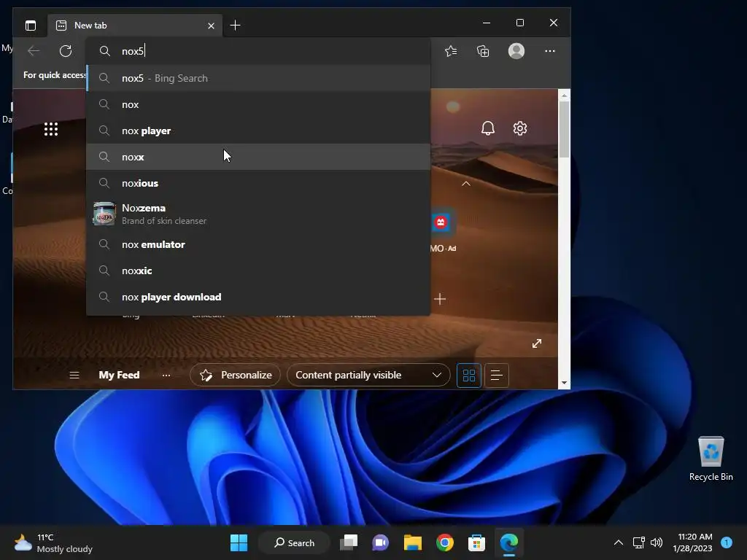The width and height of the screenshot is (747, 560).
Task: Open the feed more options ellipsis
Action: (x=166, y=376)
